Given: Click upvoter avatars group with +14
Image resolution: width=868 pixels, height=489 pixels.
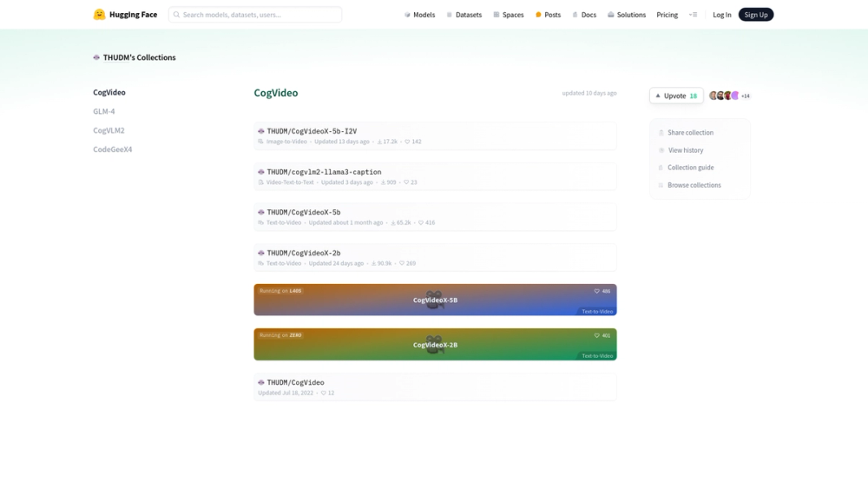Looking at the screenshot, I should coord(729,96).
